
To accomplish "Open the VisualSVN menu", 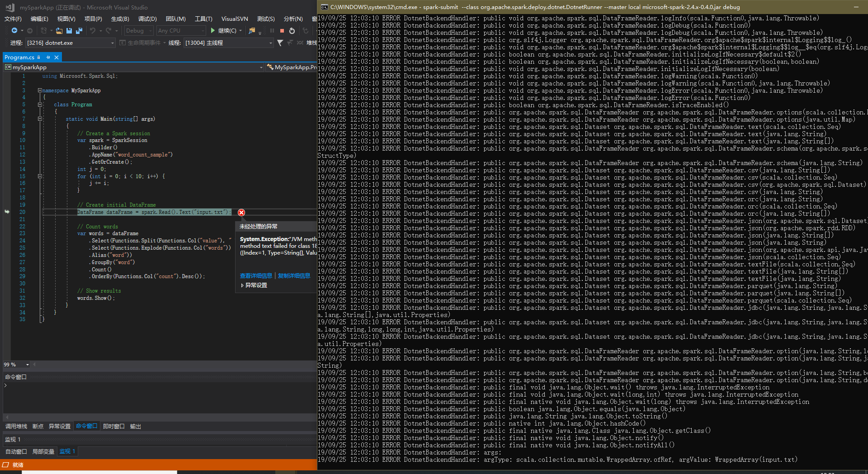I will [234, 19].
